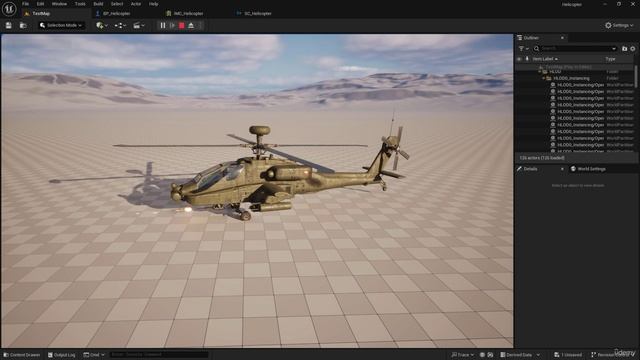Click the Outliner add folder icon

(x=624, y=49)
